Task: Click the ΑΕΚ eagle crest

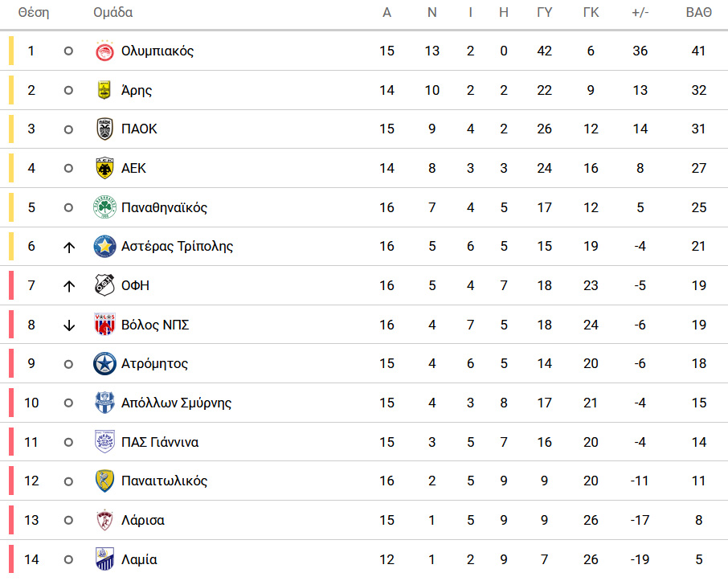Action: [x=104, y=168]
